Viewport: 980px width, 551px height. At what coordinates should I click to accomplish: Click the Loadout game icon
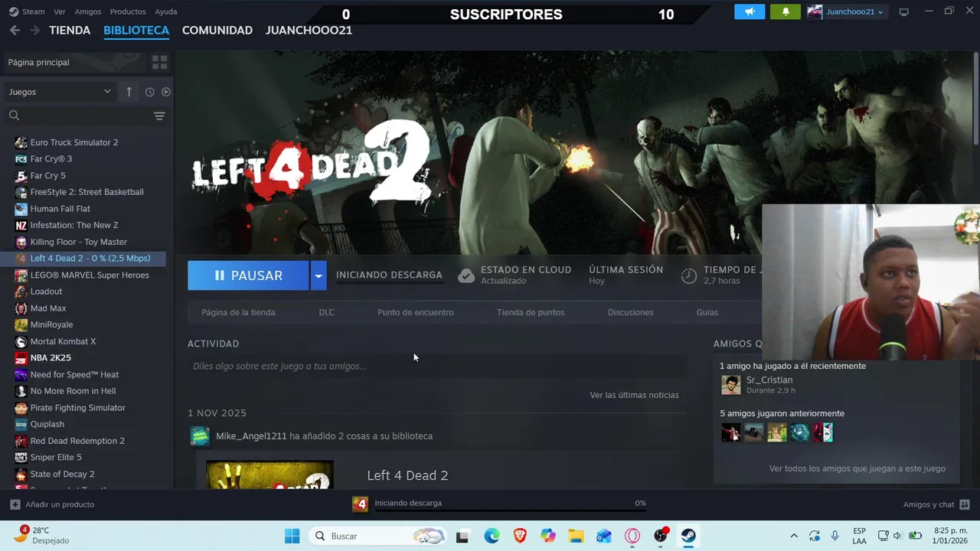click(x=21, y=292)
